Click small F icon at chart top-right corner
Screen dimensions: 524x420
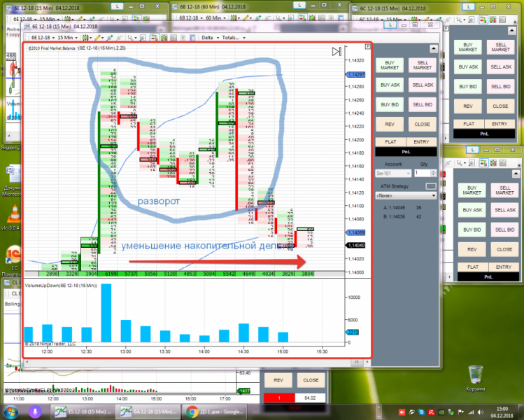[x=367, y=46]
